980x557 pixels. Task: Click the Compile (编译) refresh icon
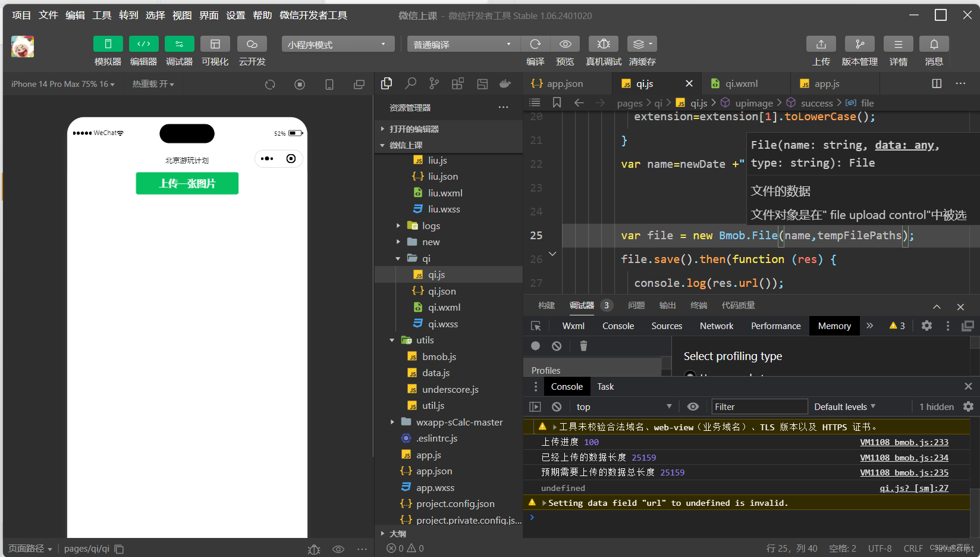pyautogui.click(x=535, y=44)
